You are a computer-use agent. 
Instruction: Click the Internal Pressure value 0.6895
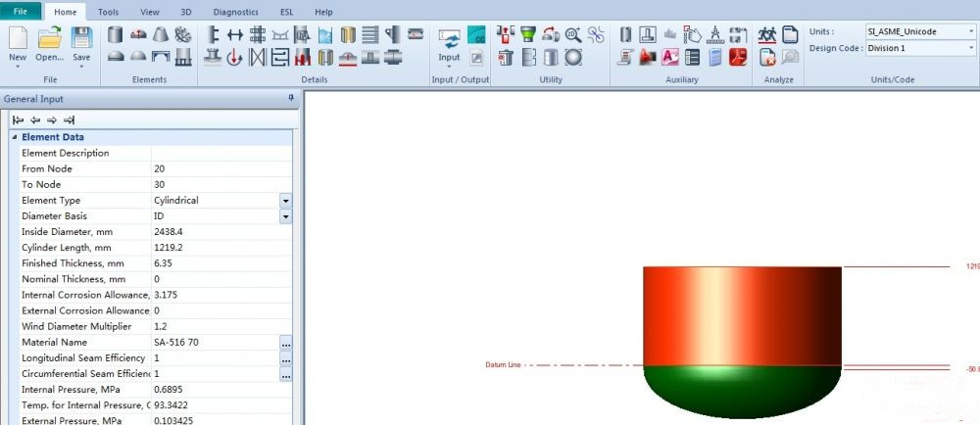[168, 390]
